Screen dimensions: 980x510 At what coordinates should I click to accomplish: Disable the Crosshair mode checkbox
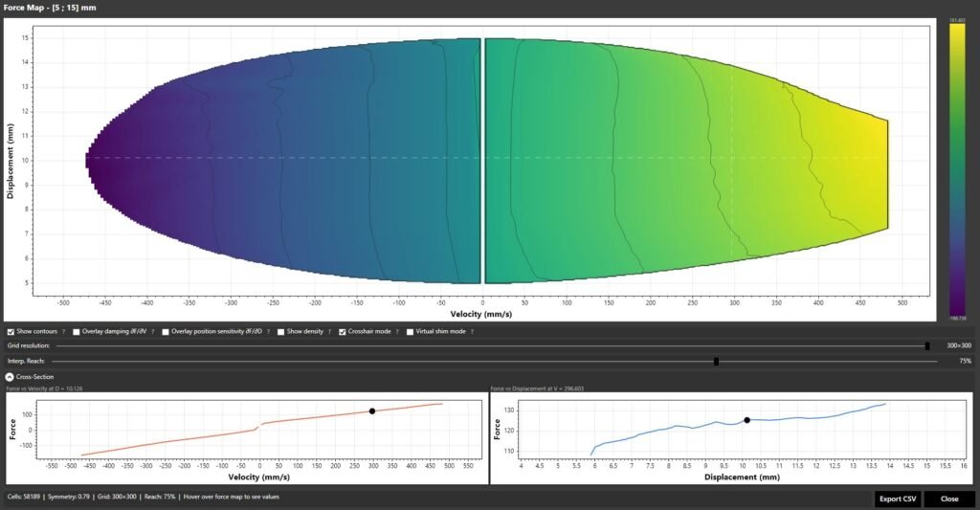click(x=343, y=332)
